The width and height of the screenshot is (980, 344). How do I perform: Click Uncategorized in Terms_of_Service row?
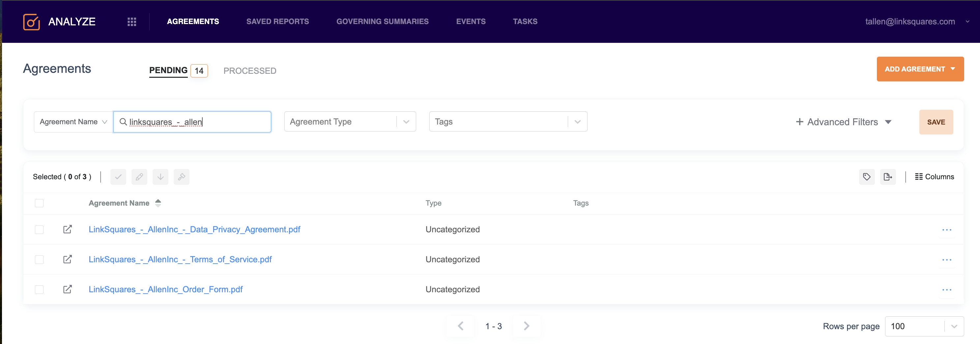pos(452,260)
